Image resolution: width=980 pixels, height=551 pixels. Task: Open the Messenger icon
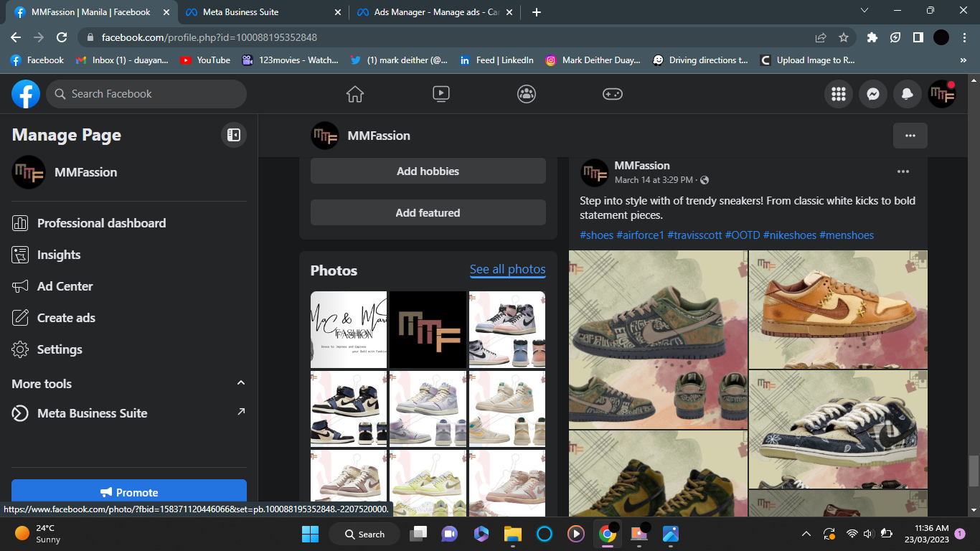[873, 94]
